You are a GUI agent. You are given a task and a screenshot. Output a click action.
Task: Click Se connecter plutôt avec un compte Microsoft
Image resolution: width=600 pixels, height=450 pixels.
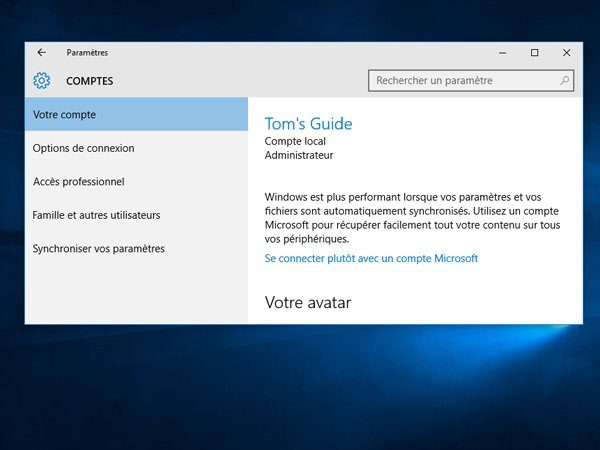coord(371,258)
